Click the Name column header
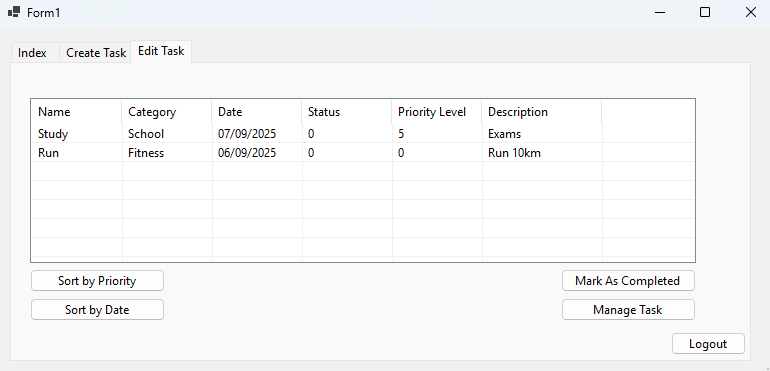 tap(77, 112)
